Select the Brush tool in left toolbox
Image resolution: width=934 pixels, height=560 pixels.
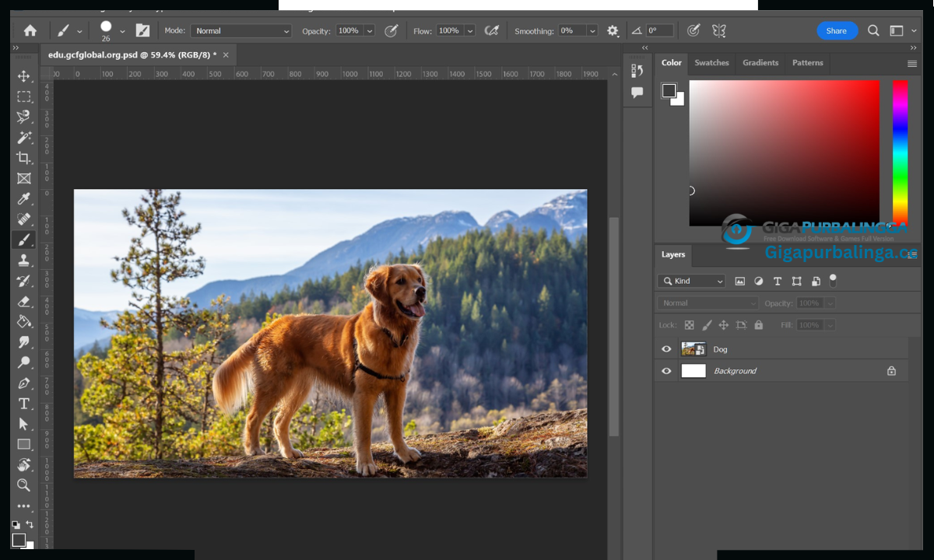click(23, 240)
